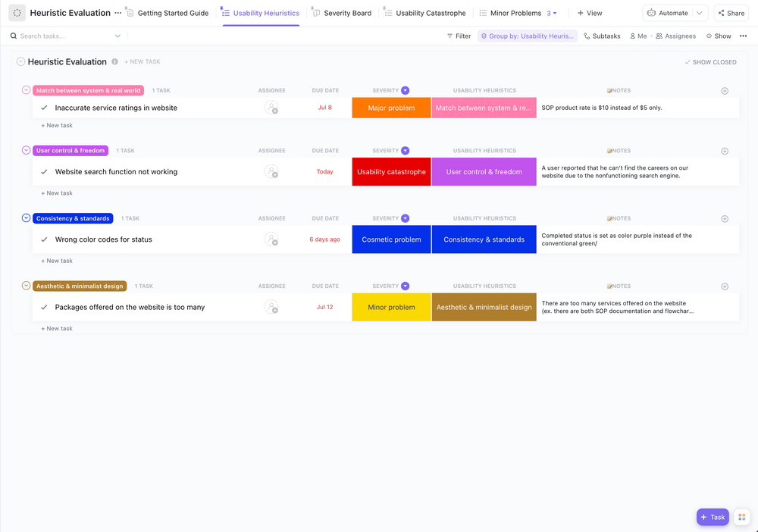Enable the Me filter
This screenshot has width=758, height=532.
637,36
